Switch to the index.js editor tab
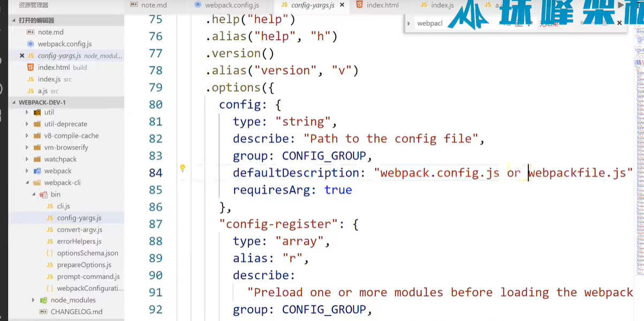Image resolution: width=644 pixels, height=321 pixels. click(437, 5)
